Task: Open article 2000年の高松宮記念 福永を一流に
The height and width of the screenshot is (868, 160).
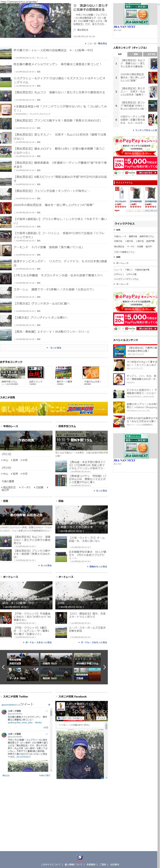Action: click(54, 205)
